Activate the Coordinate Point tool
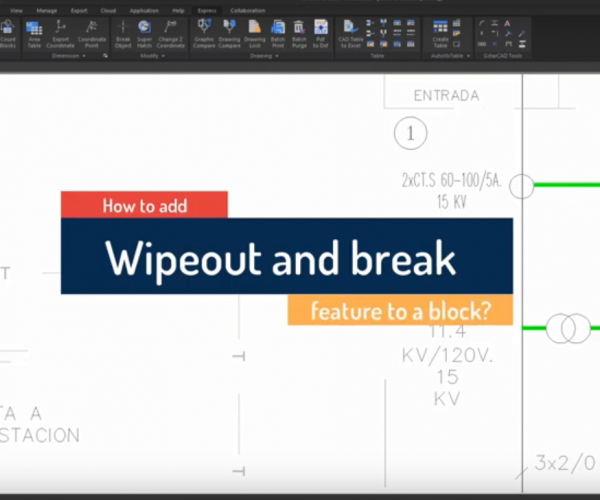600x500 pixels. pyautogui.click(x=91, y=34)
